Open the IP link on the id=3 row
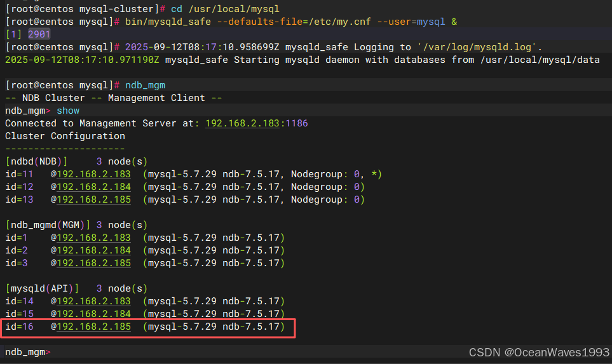612x364 pixels. (x=93, y=263)
